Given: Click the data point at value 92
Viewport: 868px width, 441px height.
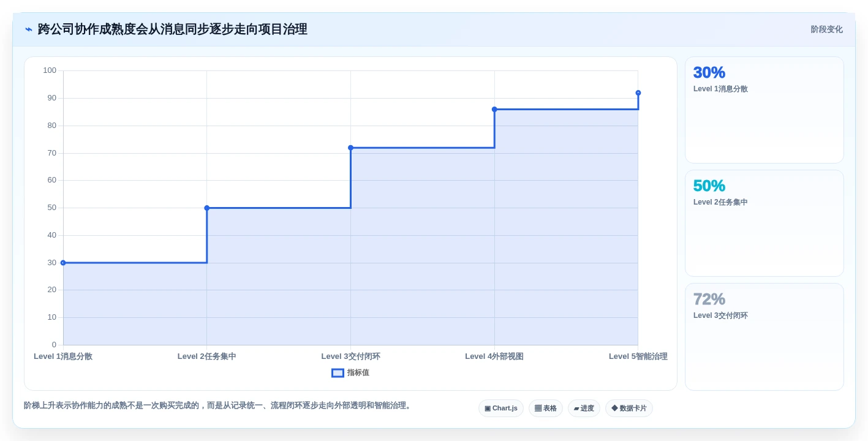Looking at the screenshot, I should [x=638, y=93].
